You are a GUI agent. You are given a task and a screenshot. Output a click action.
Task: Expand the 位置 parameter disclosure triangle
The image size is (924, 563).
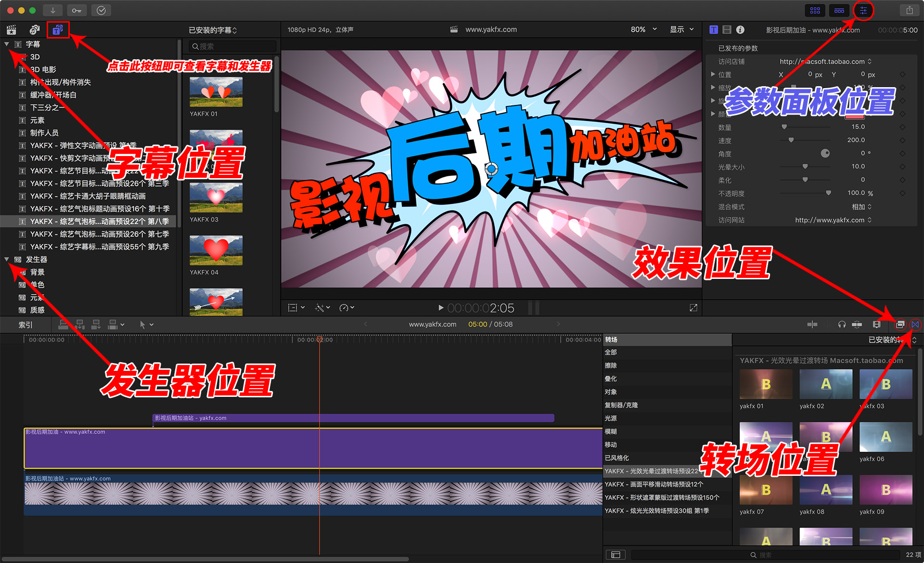tap(713, 74)
